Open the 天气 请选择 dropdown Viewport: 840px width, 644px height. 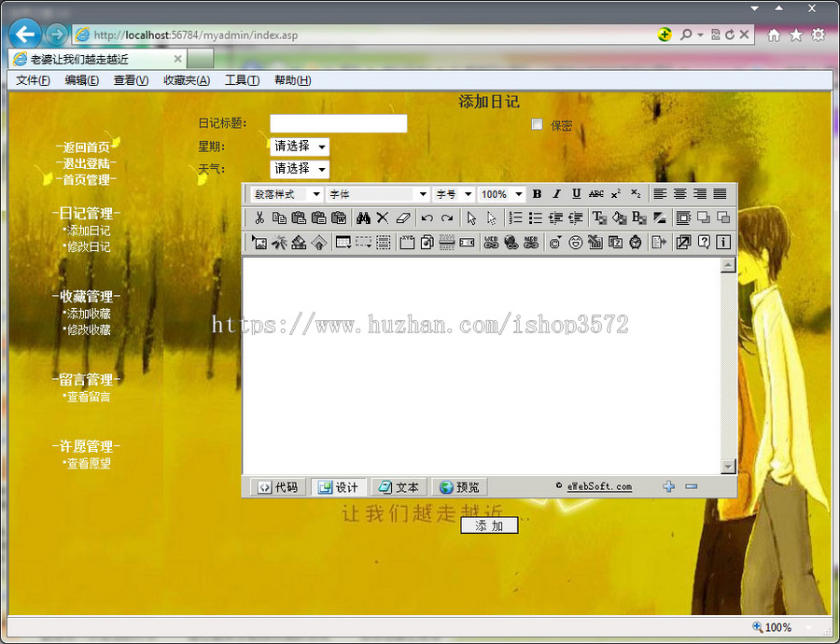tap(300, 169)
